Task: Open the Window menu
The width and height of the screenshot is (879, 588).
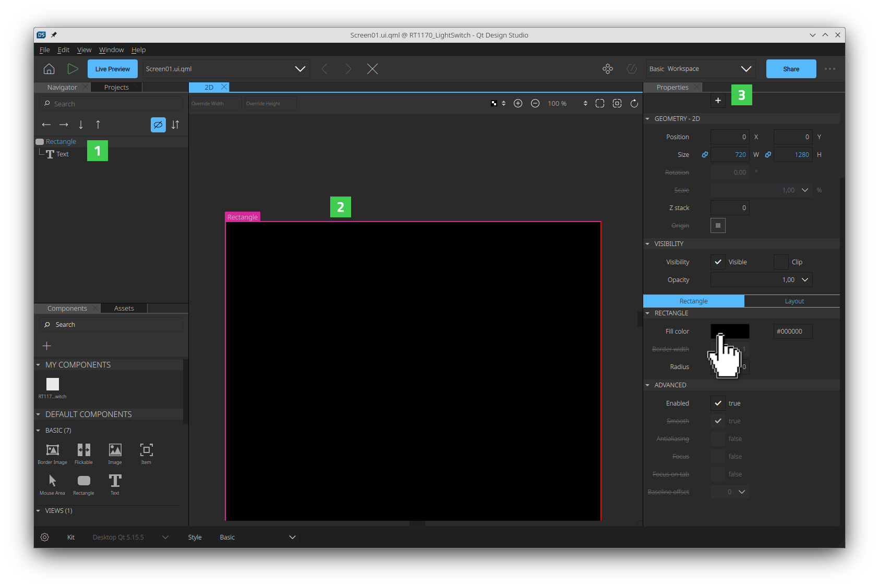Action: pyautogui.click(x=111, y=50)
